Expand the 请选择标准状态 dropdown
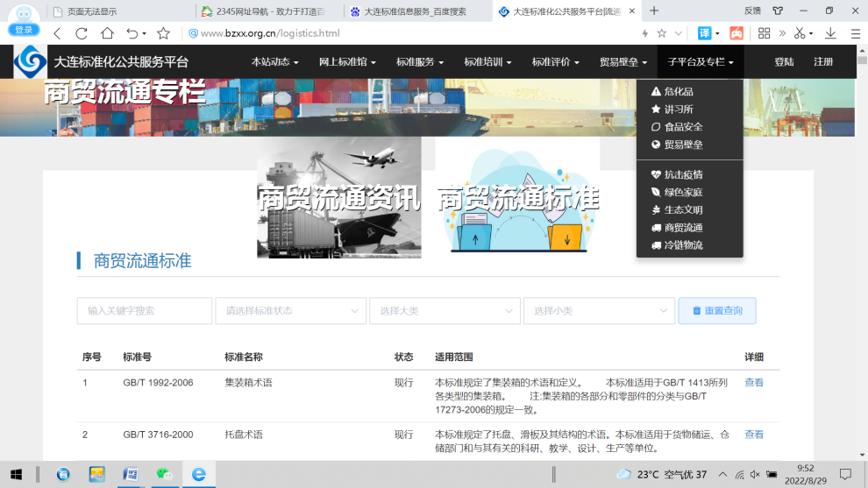868x488 pixels. pos(290,311)
